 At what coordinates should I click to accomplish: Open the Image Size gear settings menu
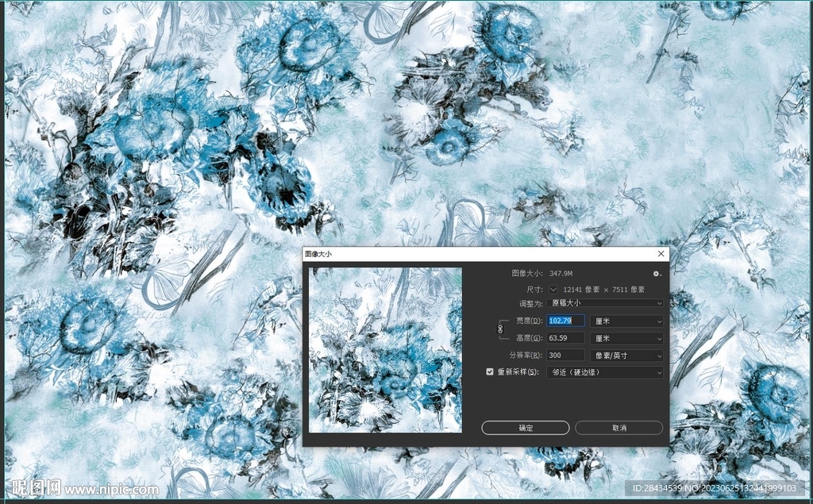[657, 273]
